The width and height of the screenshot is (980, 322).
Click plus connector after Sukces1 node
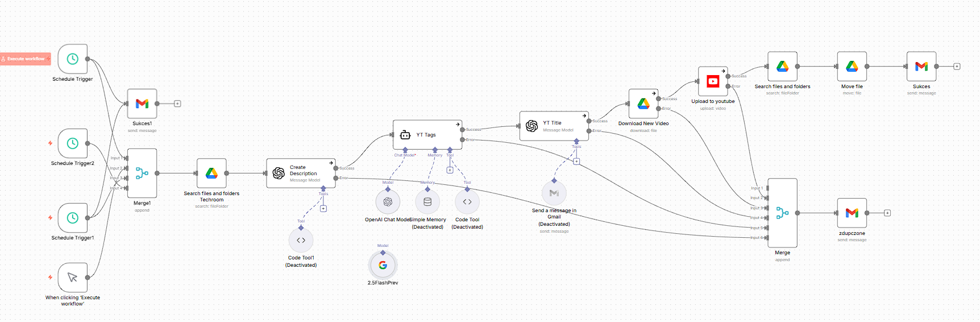click(x=177, y=104)
